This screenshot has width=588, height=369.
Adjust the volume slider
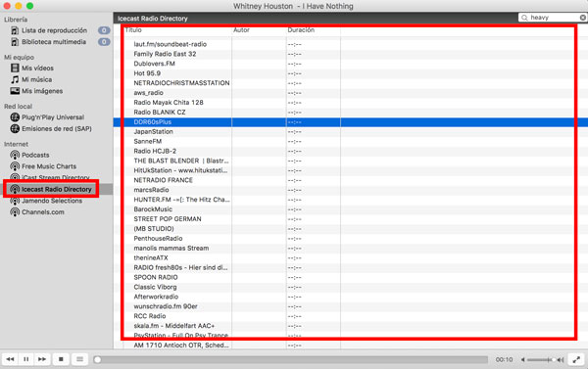[541, 359]
